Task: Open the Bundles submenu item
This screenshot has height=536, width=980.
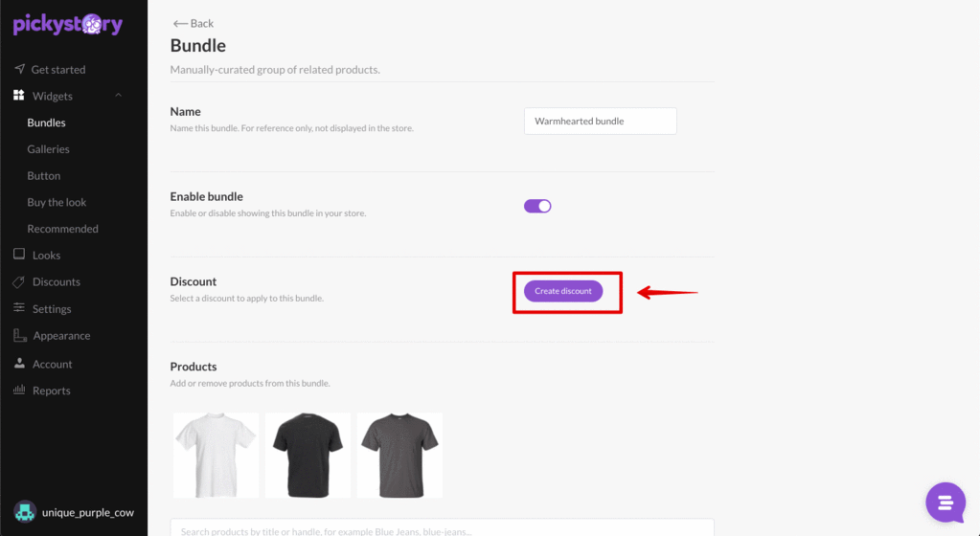Action: click(46, 123)
